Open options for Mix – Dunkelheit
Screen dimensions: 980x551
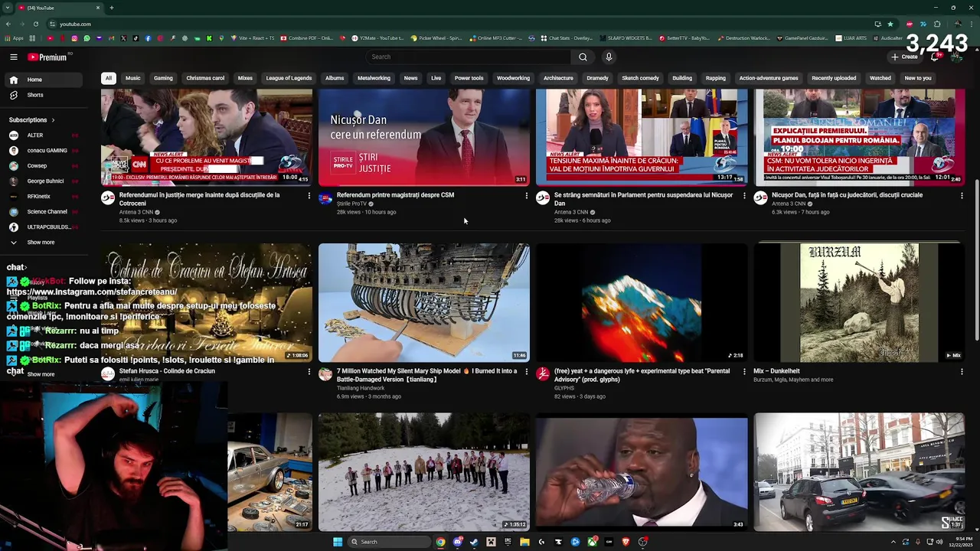(962, 372)
